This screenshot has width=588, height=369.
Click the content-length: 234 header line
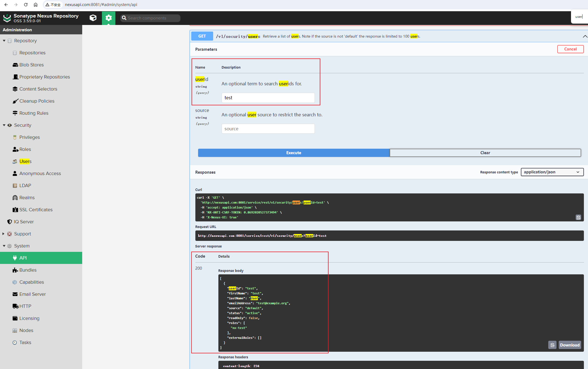tap(241, 366)
